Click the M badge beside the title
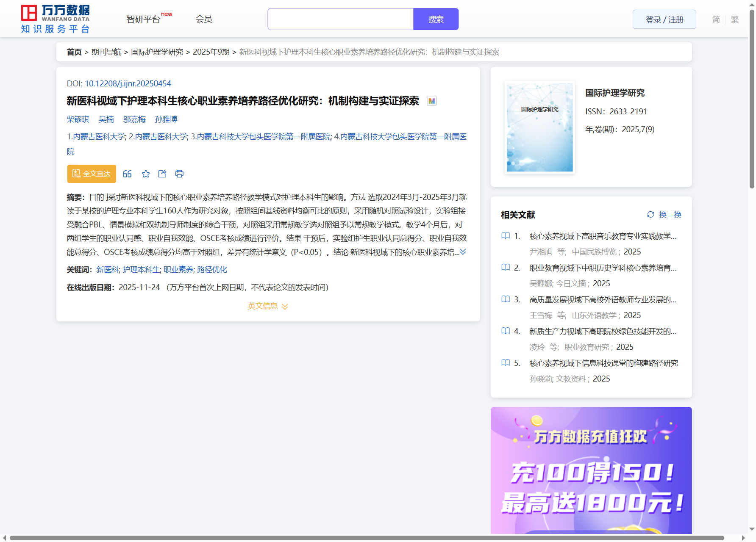The image size is (756, 542). pyautogui.click(x=431, y=101)
